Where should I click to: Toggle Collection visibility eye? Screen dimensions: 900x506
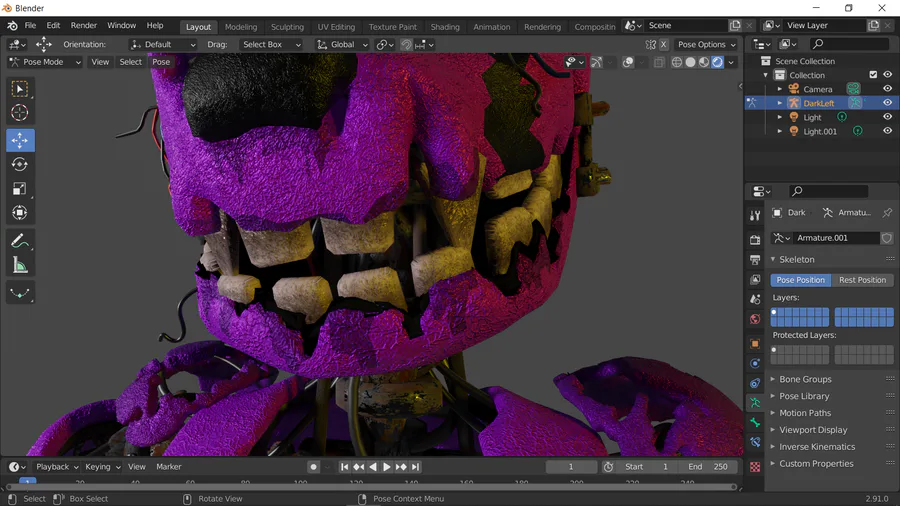coord(887,75)
